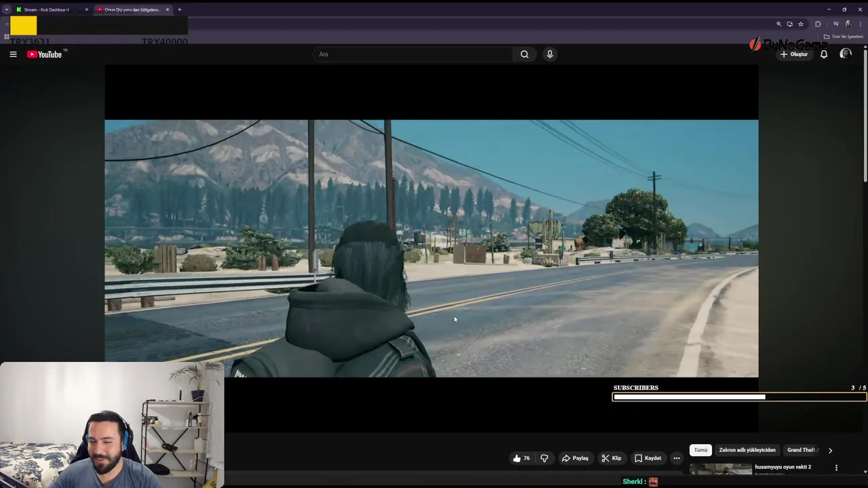Open YouTube notifications bell
The width and height of the screenshot is (868, 488).
(x=824, y=54)
